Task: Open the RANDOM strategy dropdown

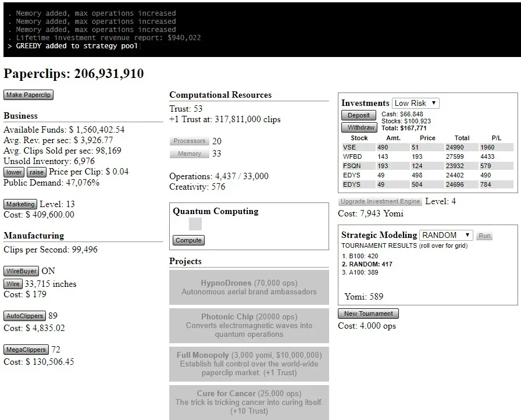Action: (x=446, y=235)
